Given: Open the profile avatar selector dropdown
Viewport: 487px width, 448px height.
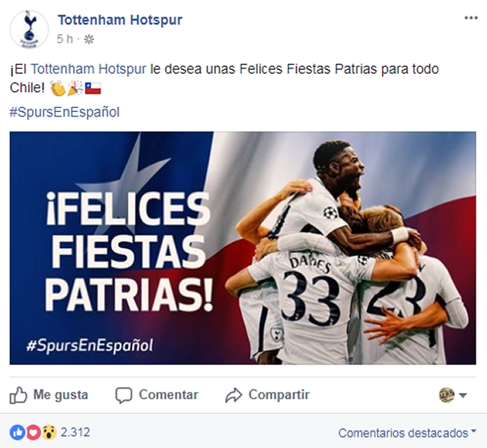Looking at the screenshot, I should [454, 395].
